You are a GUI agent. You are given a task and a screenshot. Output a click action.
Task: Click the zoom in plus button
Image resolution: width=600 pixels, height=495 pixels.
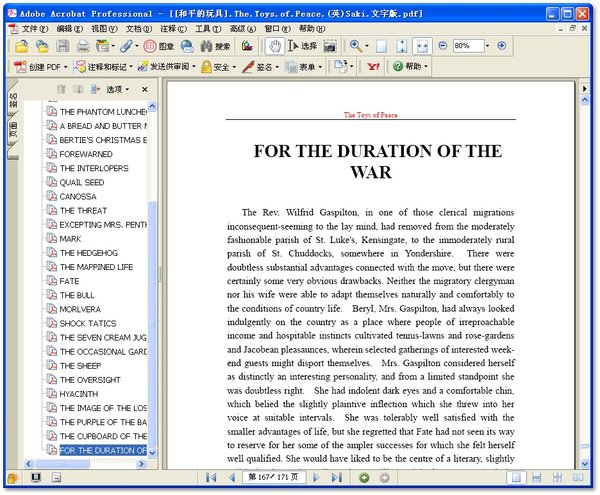(502, 46)
